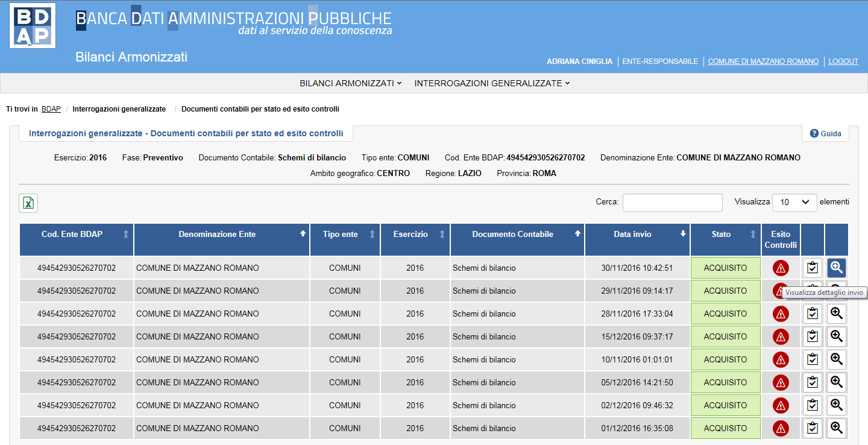Open clipboard check icon for 30/11/2016 row
This screenshot has height=445, width=868.
[813, 268]
